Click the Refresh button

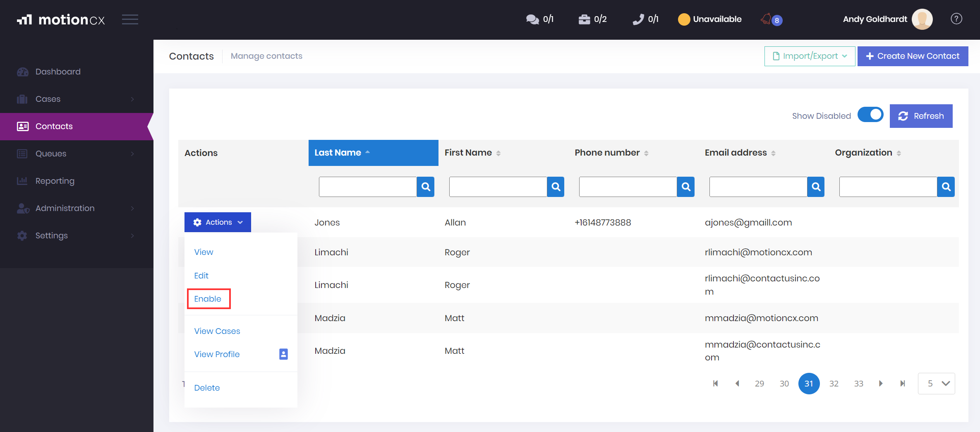921,116
